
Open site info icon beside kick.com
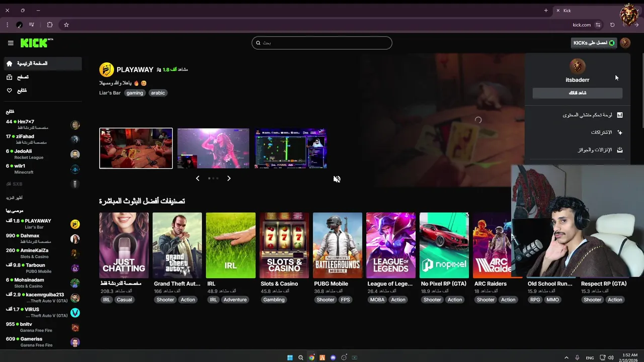tap(598, 25)
